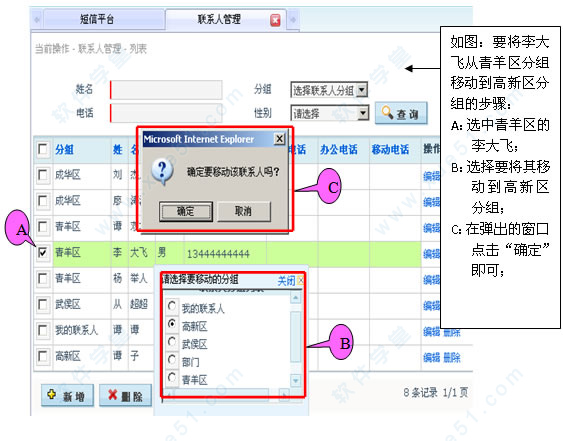Image resolution: width=563 pixels, height=441 pixels.
Task: Click the left tab-scroll arrow before 短信平台
Action: (x=37, y=19)
